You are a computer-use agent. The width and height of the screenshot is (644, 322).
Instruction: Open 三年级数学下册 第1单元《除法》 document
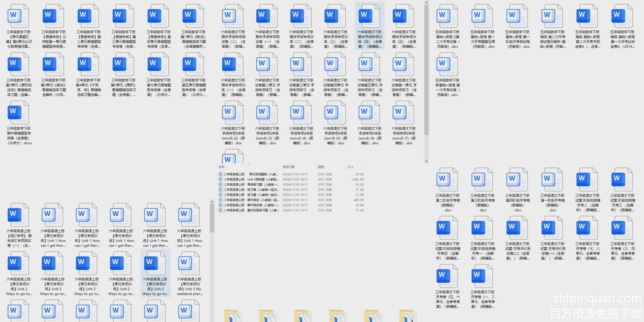pos(193,26)
